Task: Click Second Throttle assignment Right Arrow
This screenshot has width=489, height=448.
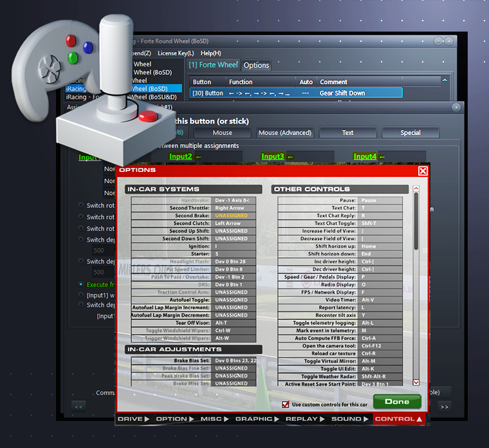Action: 234,208
